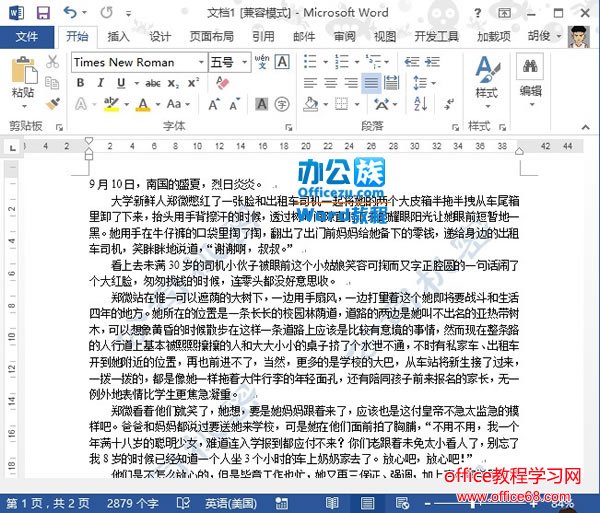
Task: Expand the numbering list dropdown
Action: coord(357,62)
